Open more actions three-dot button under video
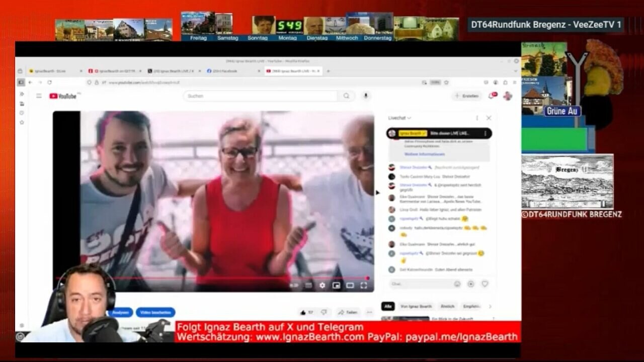This screenshot has height=362, width=644. (369, 312)
